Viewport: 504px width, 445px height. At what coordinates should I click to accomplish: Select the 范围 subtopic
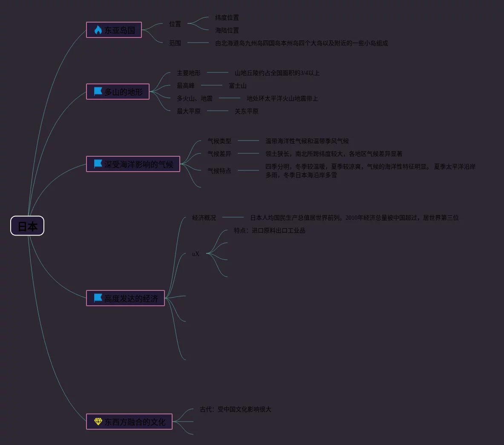click(175, 43)
